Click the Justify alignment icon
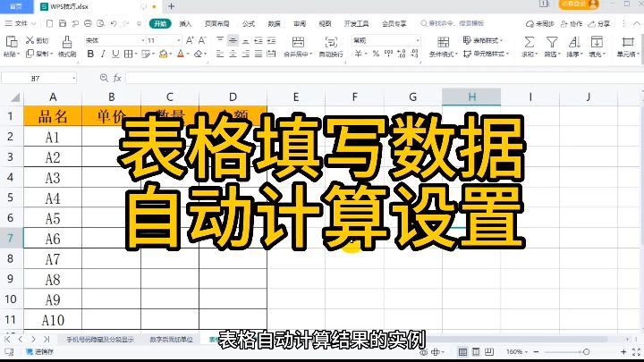 point(258,54)
